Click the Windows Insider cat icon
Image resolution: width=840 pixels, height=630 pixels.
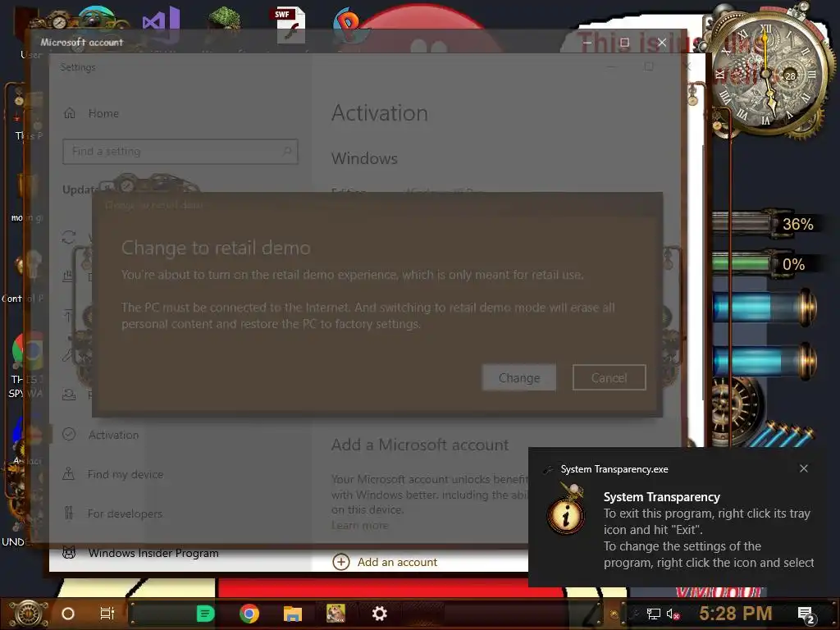pos(69,552)
